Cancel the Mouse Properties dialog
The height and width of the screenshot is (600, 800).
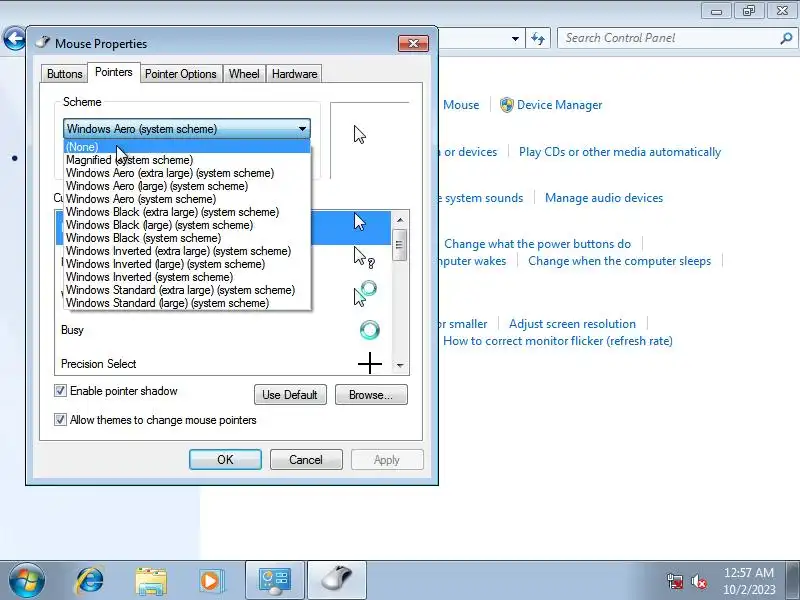306,460
